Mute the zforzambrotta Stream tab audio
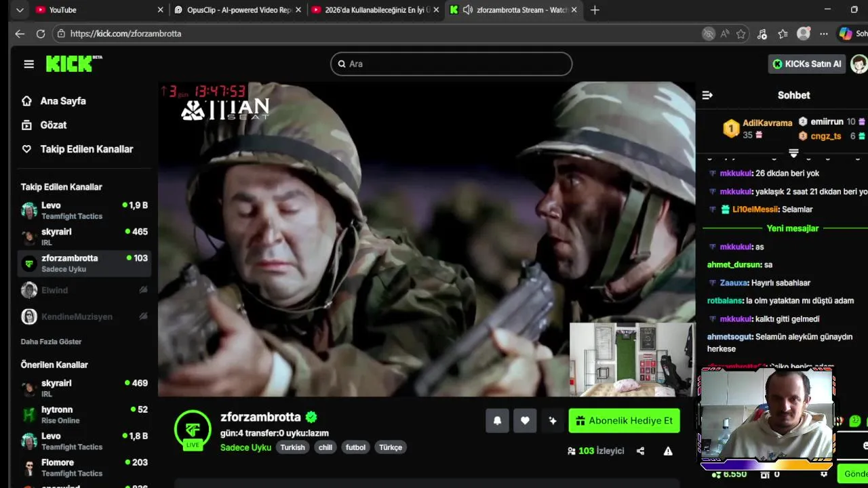 pos(467,9)
